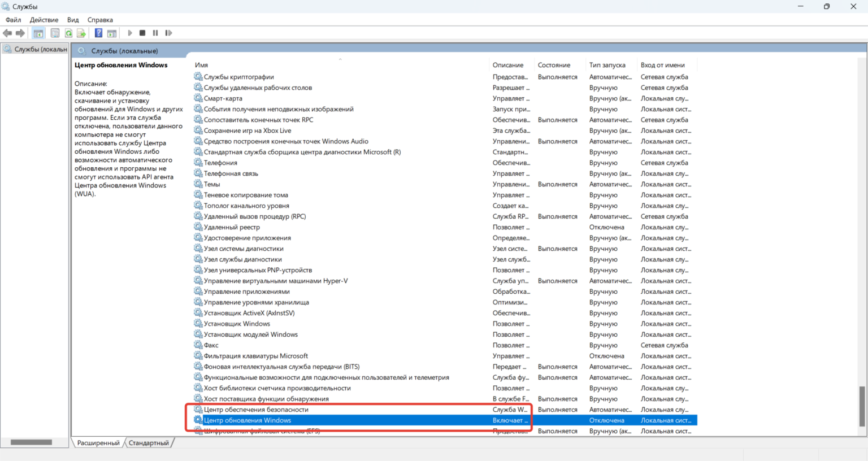Click Отключена status of Центр обновления Windows
The width and height of the screenshot is (868, 461).
pos(607,420)
